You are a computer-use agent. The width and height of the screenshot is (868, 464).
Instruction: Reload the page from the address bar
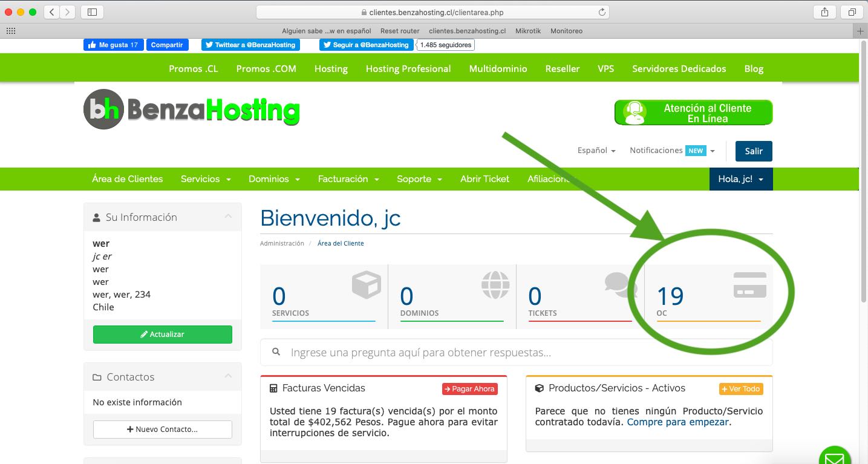point(602,12)
